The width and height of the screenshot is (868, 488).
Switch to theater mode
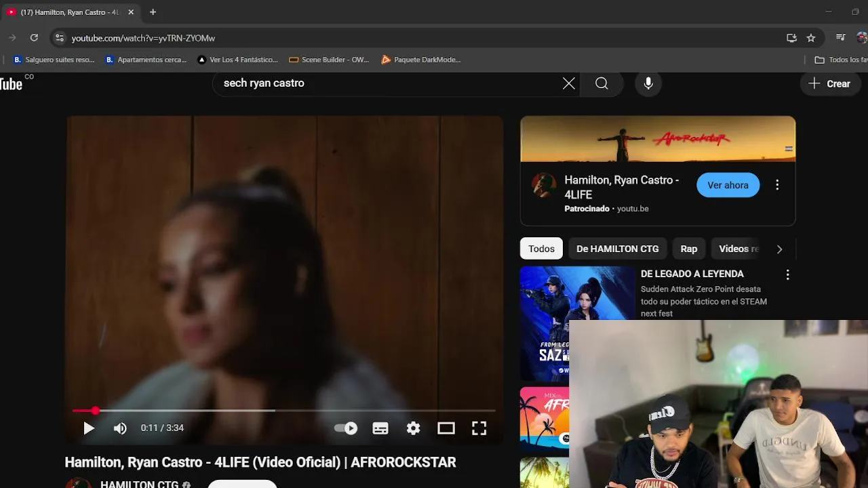446,428
